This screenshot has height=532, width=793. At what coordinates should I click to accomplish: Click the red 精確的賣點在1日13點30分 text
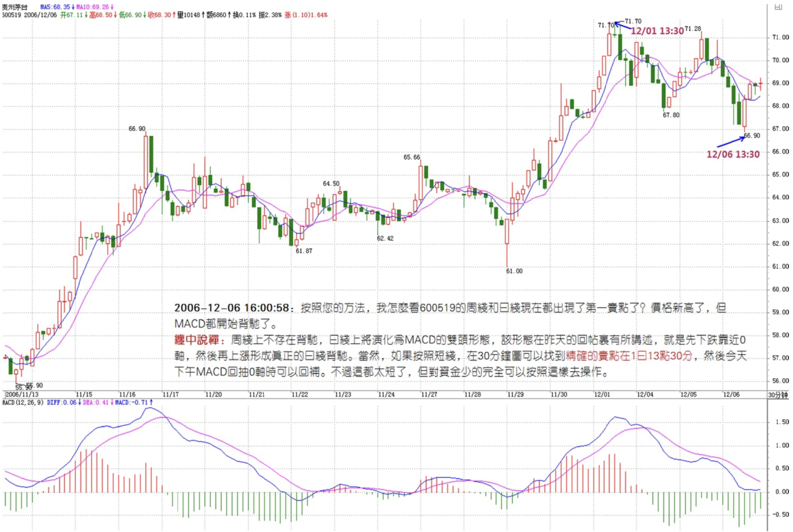point(629,356)
